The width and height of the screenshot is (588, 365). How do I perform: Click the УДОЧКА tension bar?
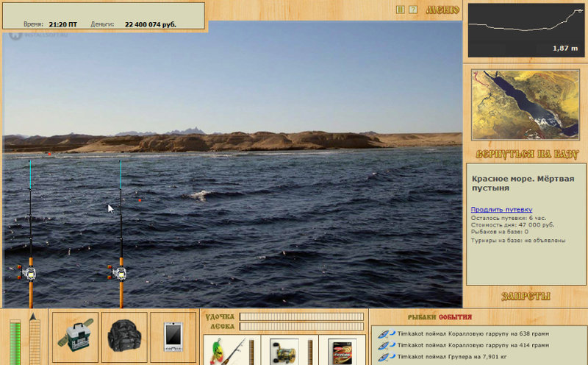[x=301, y=316]
